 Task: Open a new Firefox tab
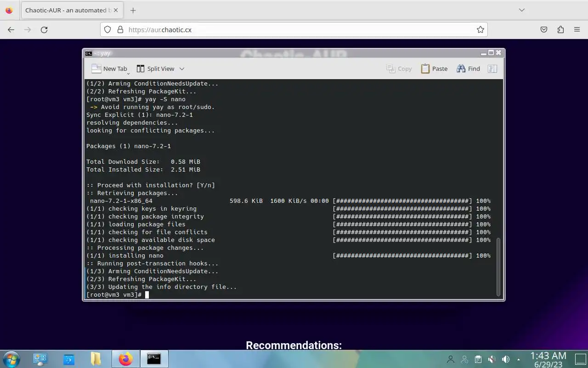133,10
